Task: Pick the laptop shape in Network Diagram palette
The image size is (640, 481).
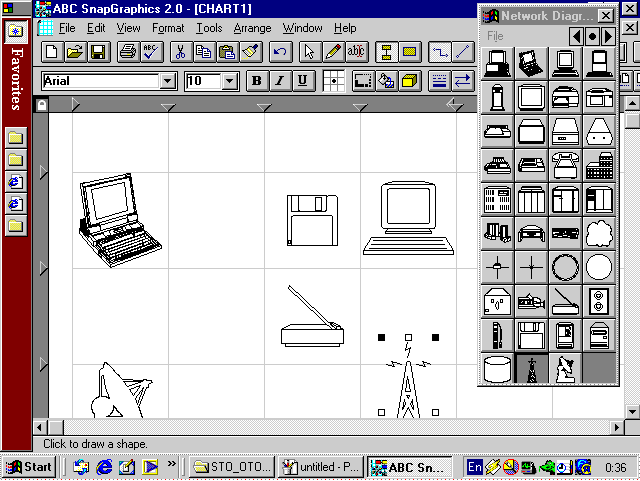Action: coord(531,63)
